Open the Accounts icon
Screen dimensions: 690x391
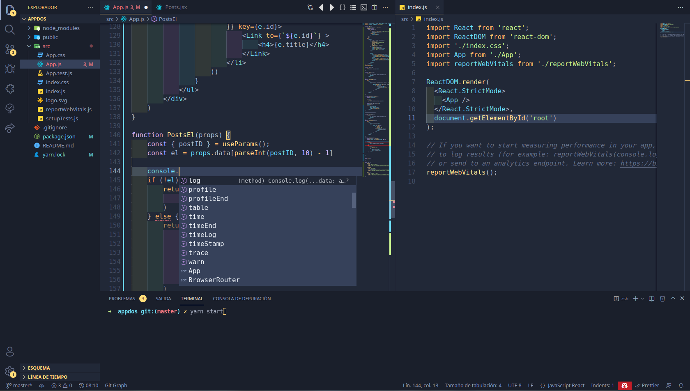(10, 352)
